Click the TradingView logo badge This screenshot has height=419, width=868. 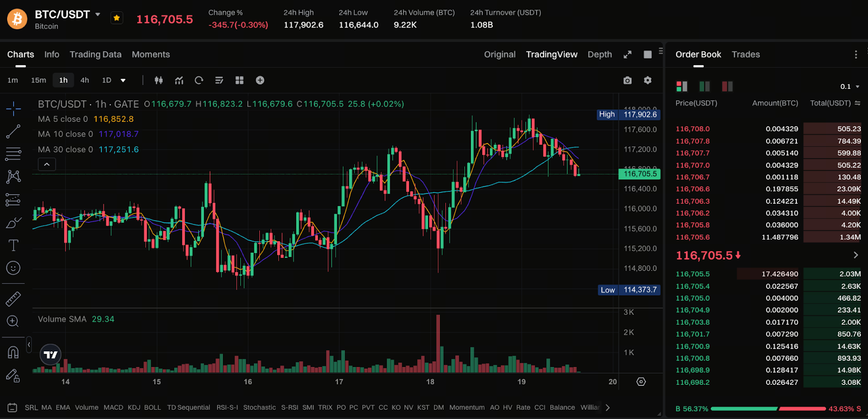[50, 354]
